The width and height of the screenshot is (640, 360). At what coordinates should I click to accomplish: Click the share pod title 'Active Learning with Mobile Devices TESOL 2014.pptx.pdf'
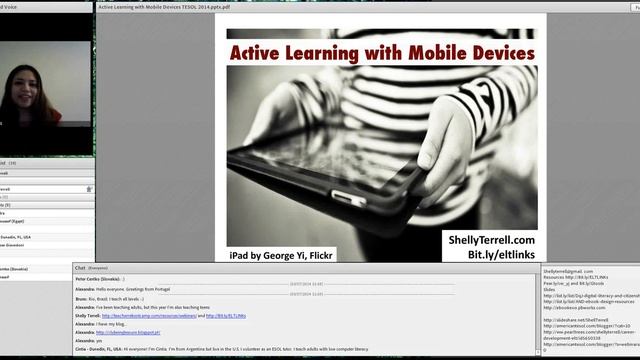[164, 7]
